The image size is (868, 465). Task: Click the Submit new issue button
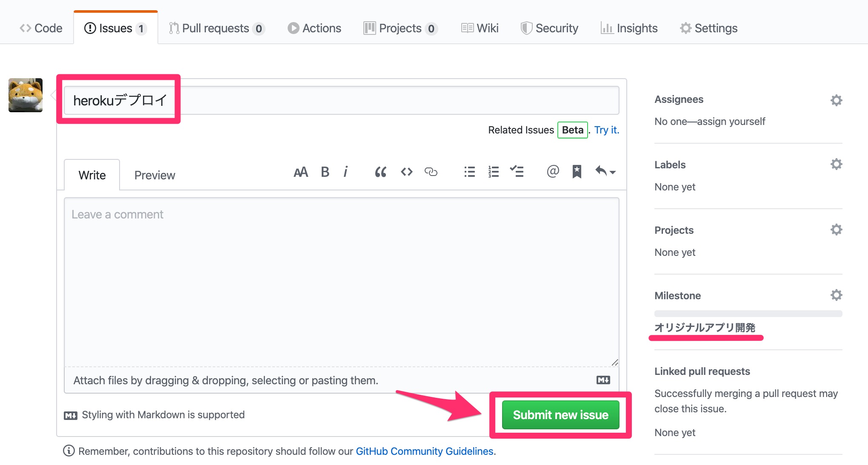[x=560, y=415]
